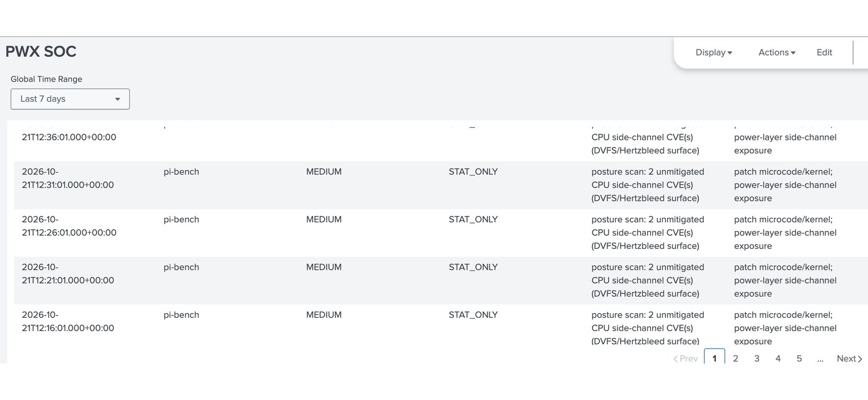The image size is (868, 400).
Task: Select timestamp 2026-10-21T12:31:01.000+00:00
Action: (68, 178)
